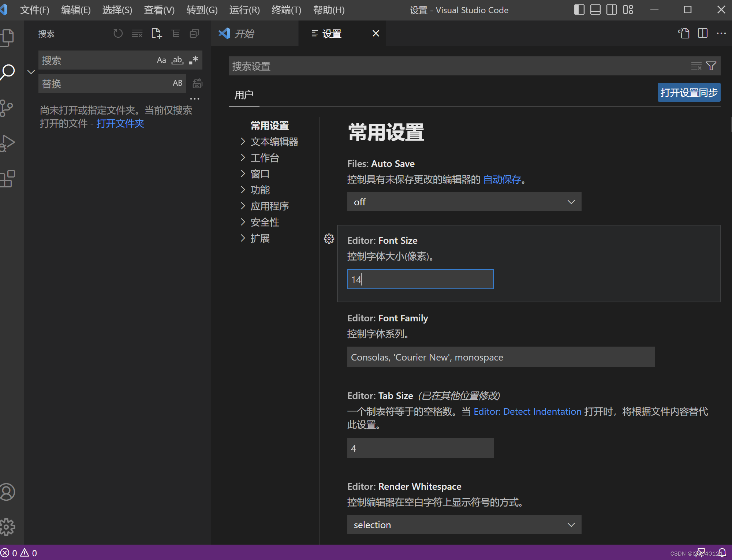The width and height of the screenshot is (732, 560).
Task: Clear search results icon
Action: pyautogui.click(x=137, y=34)
